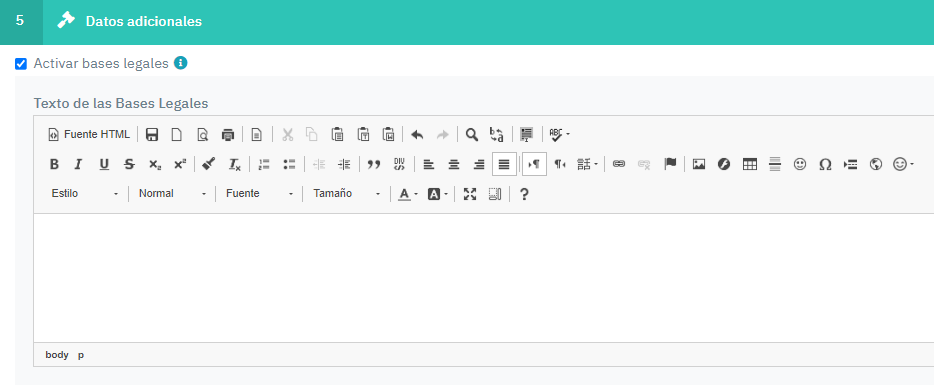934x390 pixels.
Task: Click inside the Bases Legales text area
Action: click(484, 278)
